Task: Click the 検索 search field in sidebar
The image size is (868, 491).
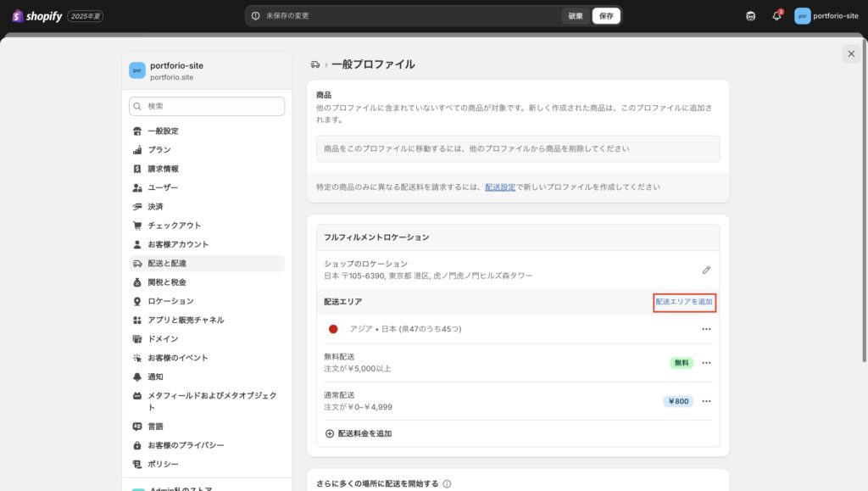Action: [x=207, y=106]
